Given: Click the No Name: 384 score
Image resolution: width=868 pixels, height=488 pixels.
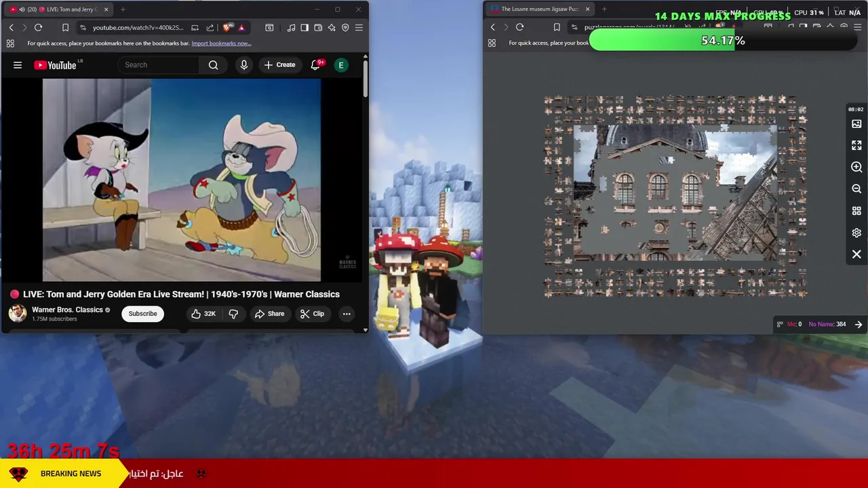Looking at the screenshot, I should (x=827, y=324).
